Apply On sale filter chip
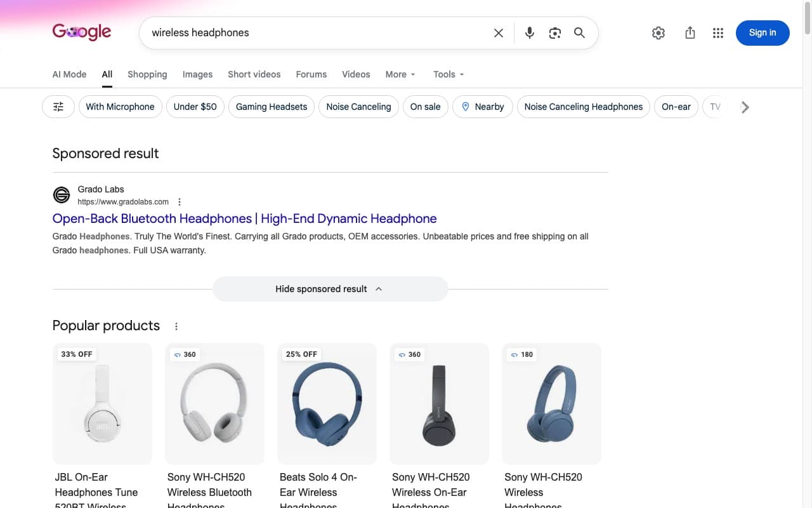This screenshot has height=508, width=812. (x=426, y=107)
